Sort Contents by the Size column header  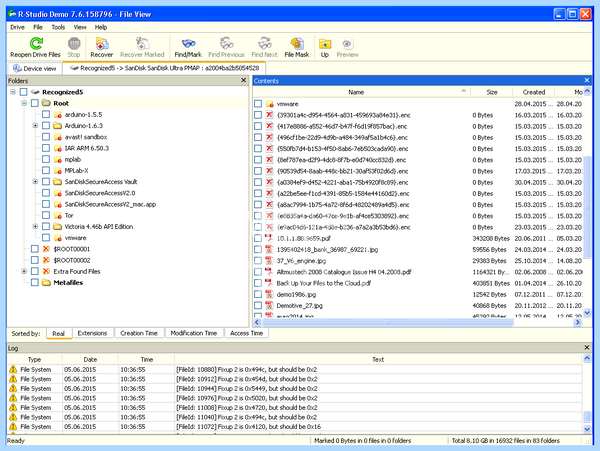pos(492,92)
